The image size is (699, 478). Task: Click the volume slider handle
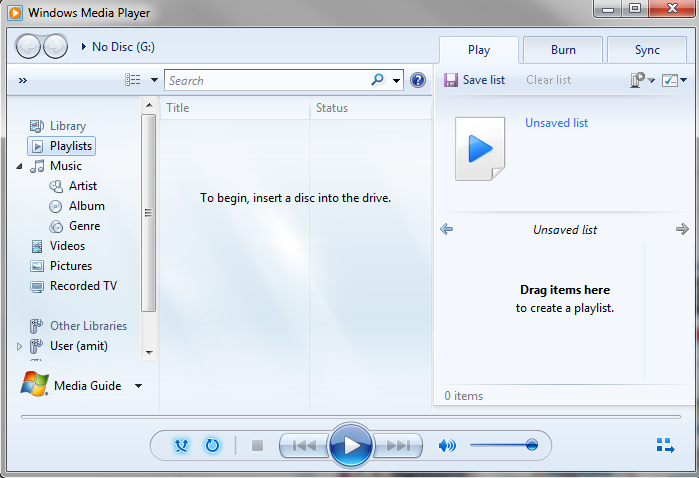[531, 445]
